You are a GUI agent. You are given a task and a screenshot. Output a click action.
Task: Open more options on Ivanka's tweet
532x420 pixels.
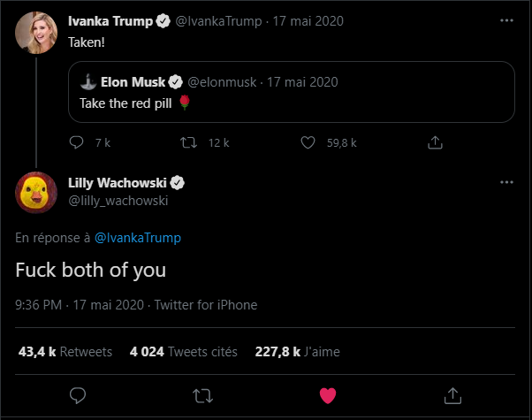[x=506, y=20]
